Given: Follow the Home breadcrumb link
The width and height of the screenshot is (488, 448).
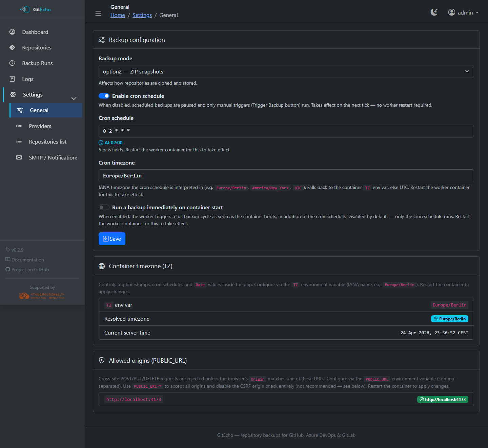Looking at the screenshot, I should coord(118,15).
